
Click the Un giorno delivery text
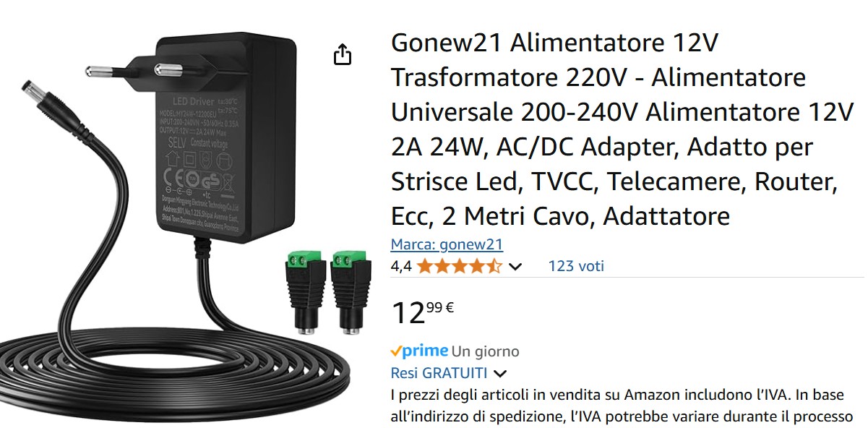coord(486,351)
